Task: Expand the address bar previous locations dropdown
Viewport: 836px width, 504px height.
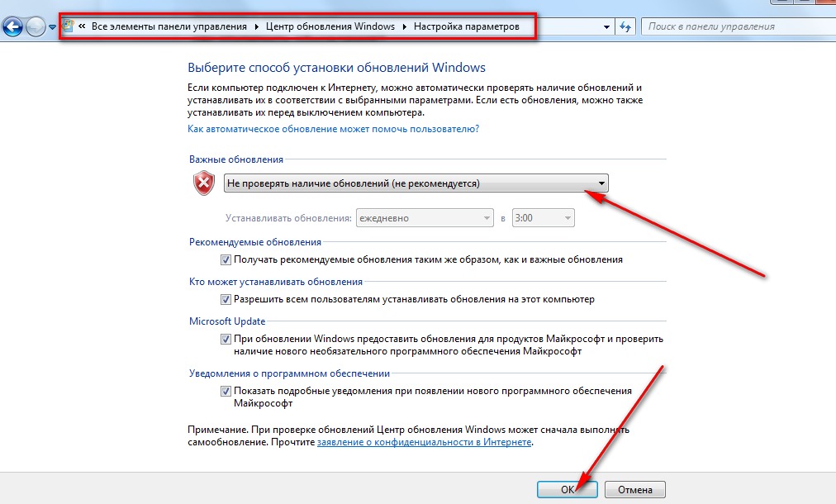Action: click(606, 26)
